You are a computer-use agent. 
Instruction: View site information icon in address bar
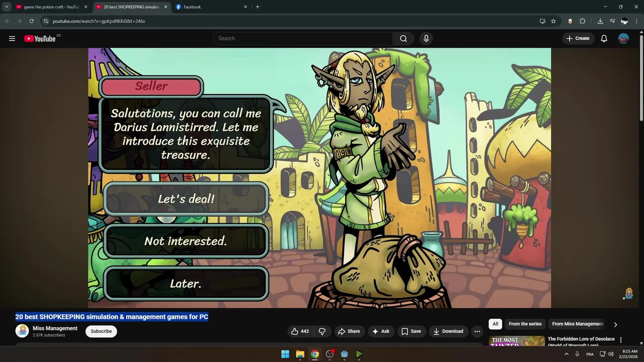click(x=46, y=21)
